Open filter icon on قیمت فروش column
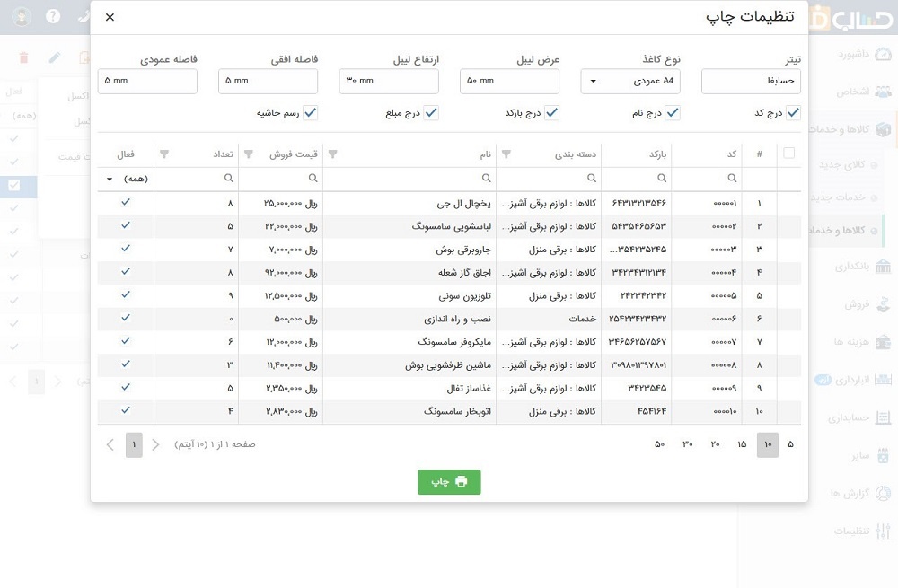Image resolution: width=898 pixels, height=588 pixels. 249,154
